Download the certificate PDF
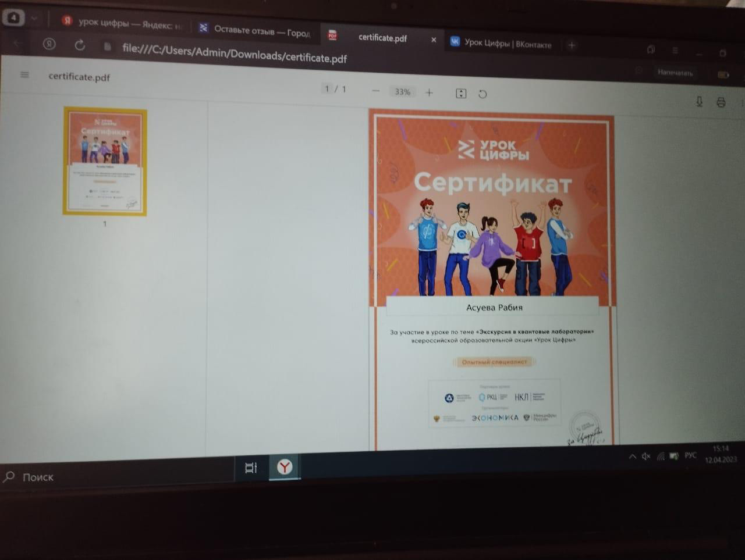This screenshot has height=560, width=745. tap(699, 102)
